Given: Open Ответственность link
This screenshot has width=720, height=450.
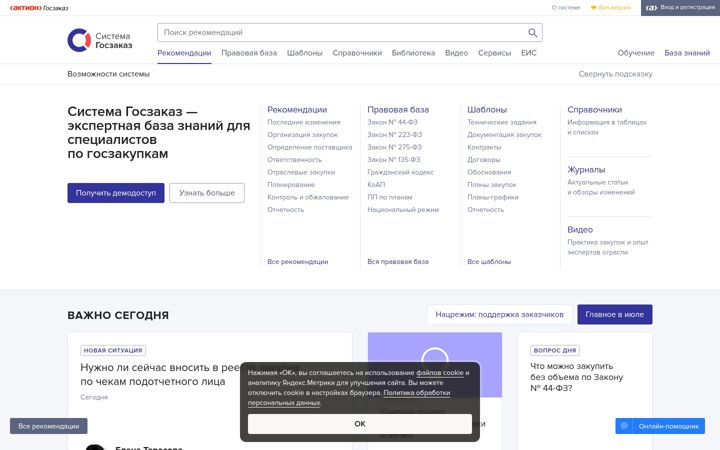Looking at the screenshot, I should [x=294, y=159].
